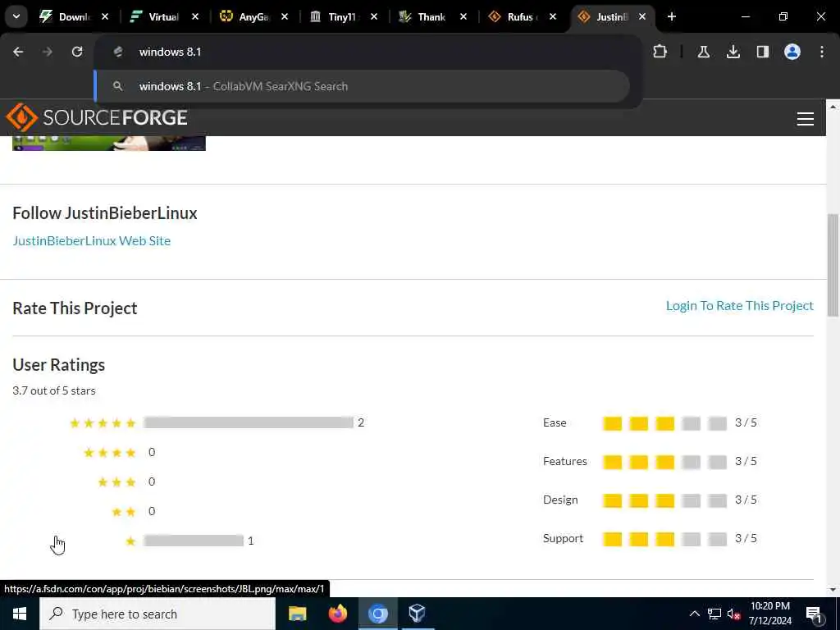Reload the current page
This screenshot has height=630, width=840.
77,52
